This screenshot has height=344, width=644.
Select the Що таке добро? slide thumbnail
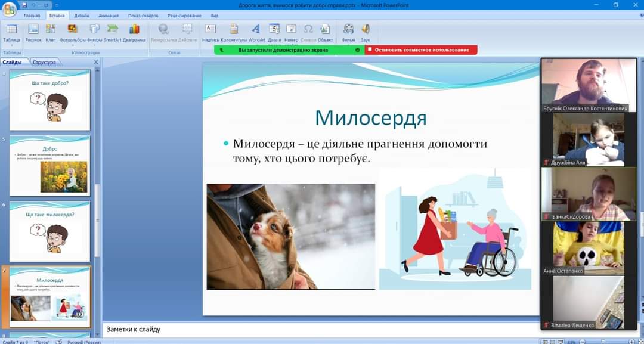pyautogui.click(x=49, y=100)
